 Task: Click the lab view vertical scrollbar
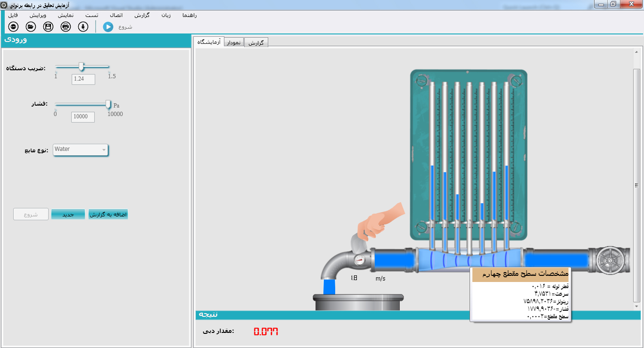coord(636,185)
